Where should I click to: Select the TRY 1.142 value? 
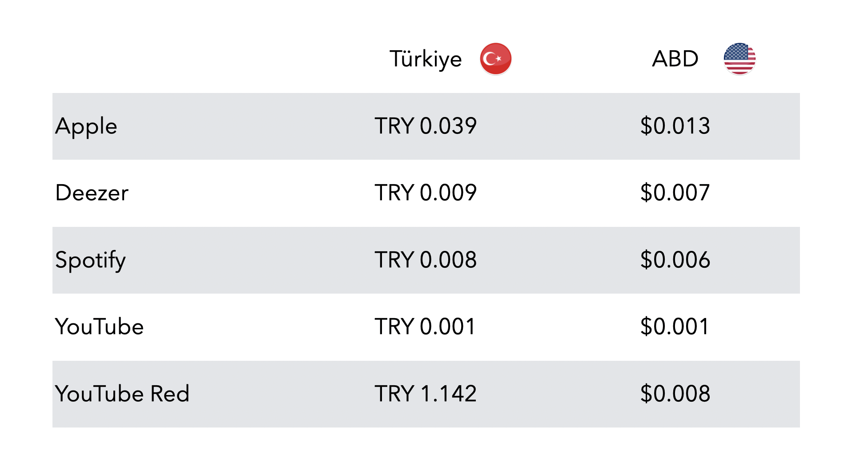point(425,394)
